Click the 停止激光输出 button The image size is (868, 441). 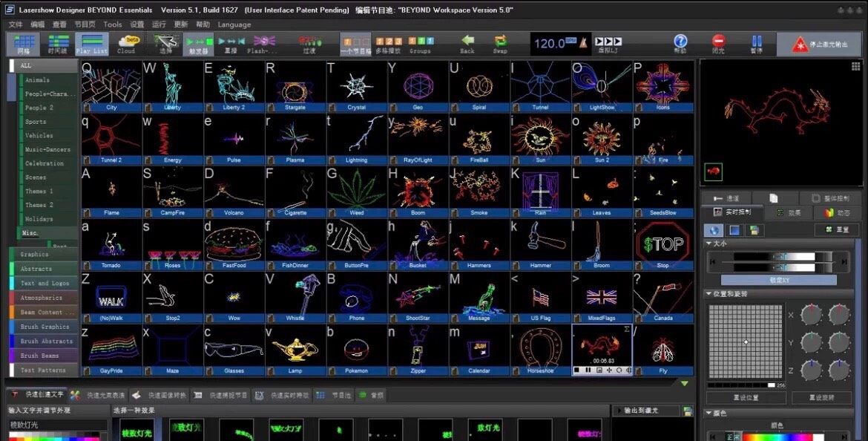point(818,45)
